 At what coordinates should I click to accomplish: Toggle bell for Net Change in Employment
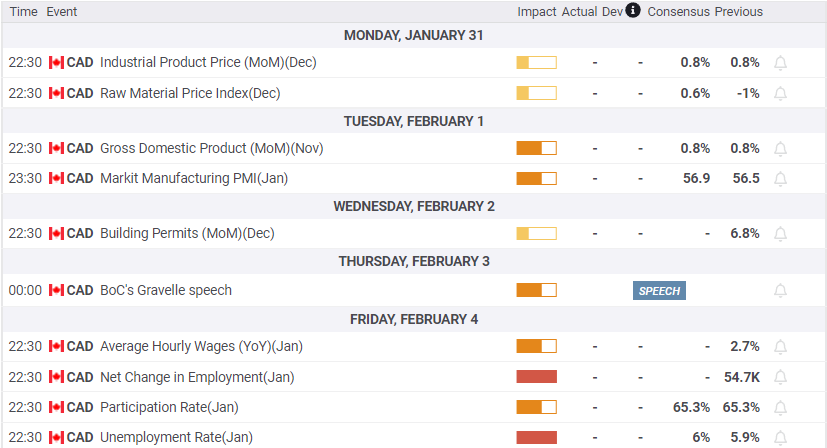780,377
